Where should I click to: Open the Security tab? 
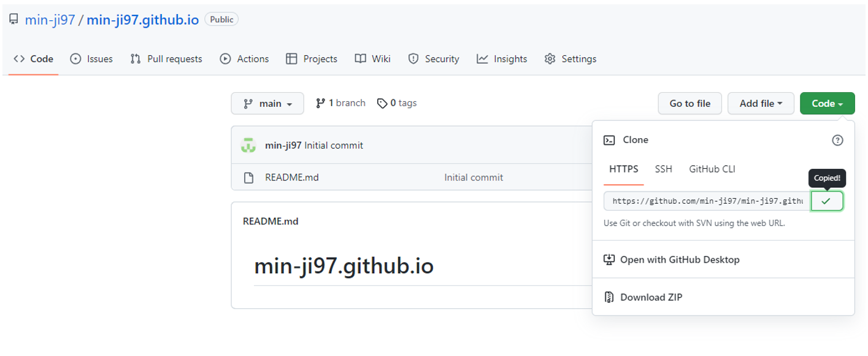click(x=433, y=59)
